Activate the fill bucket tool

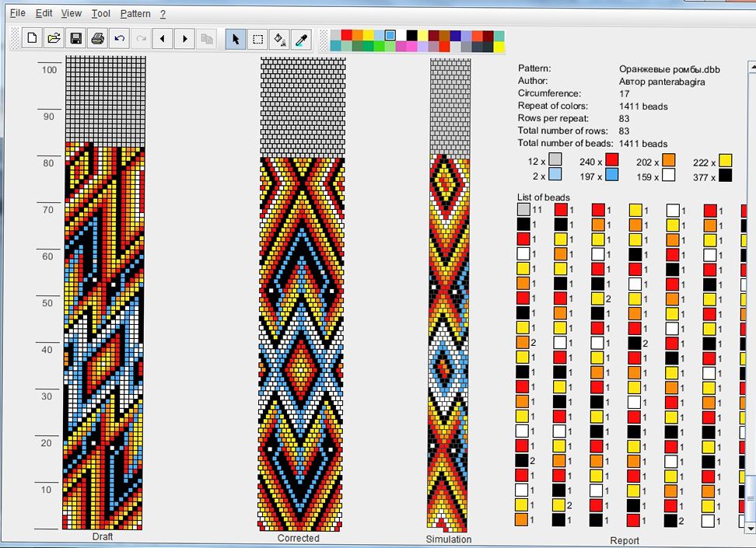[x=280, y=39]
